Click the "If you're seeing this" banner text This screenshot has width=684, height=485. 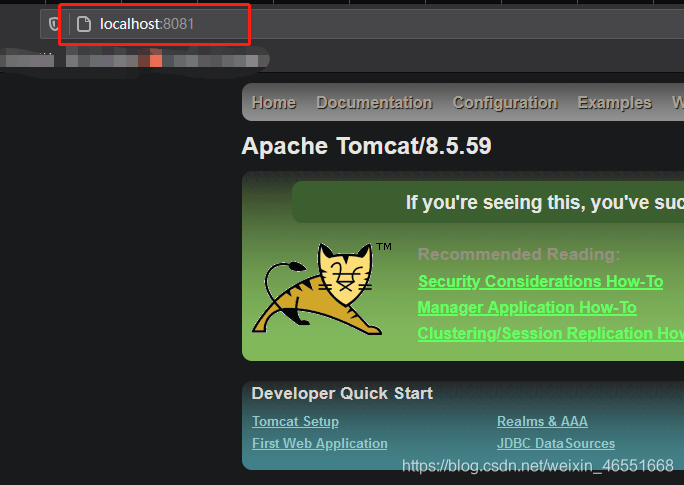(x=544, y=202)
